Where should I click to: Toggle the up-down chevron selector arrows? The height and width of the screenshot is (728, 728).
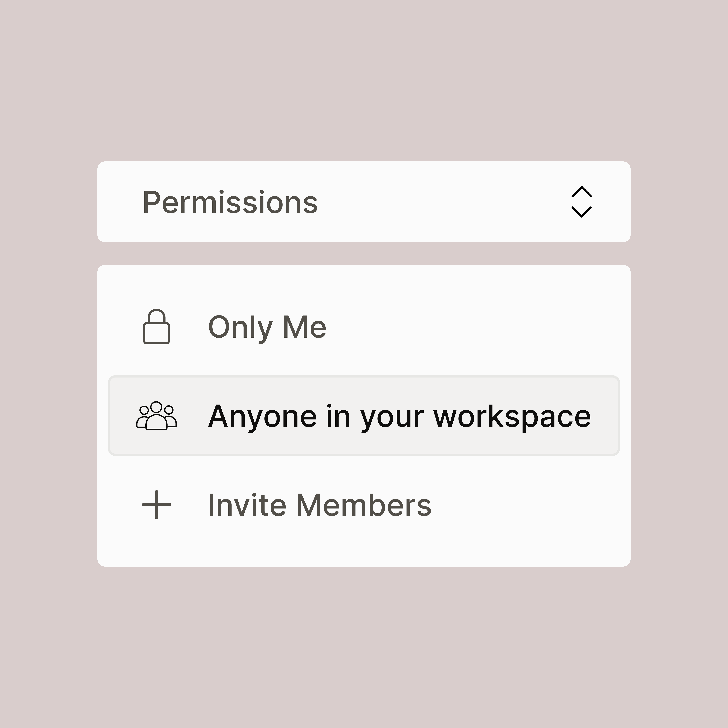[x=581, y=202]
